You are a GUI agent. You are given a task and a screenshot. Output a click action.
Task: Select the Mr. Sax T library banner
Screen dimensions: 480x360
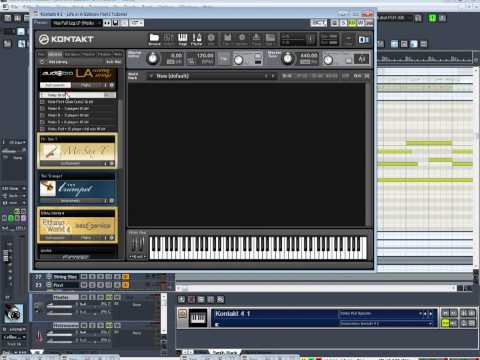(77, 151)
